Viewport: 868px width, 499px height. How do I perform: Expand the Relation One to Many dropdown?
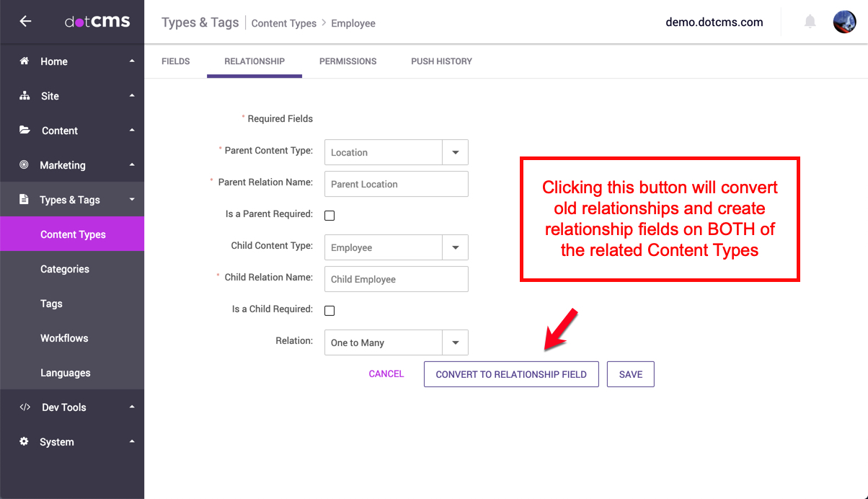(455, 343)
